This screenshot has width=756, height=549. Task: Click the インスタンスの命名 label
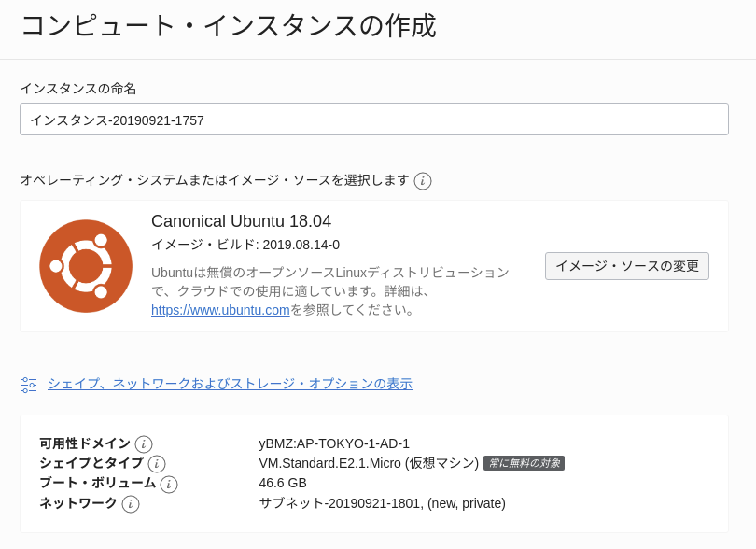click(x=78, y=89)
